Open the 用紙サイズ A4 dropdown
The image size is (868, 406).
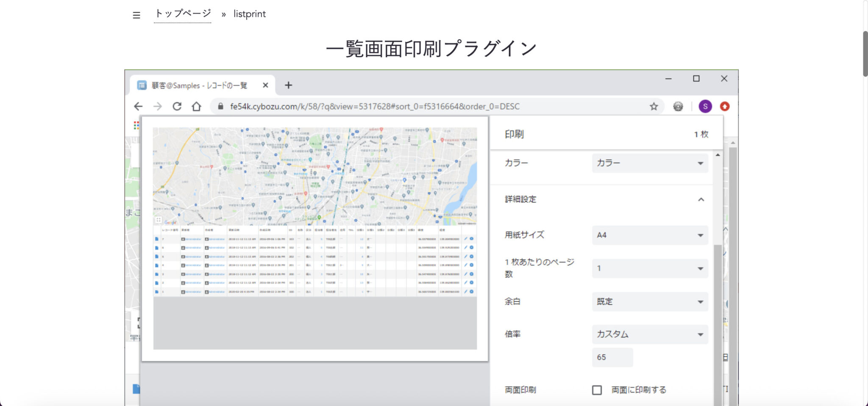tap(650, 235)
